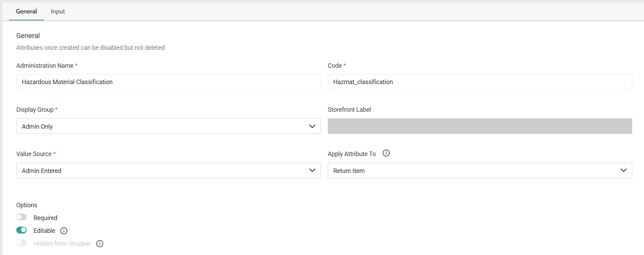Click into the Code input field
644x255 pixels.
click(479, 82)
